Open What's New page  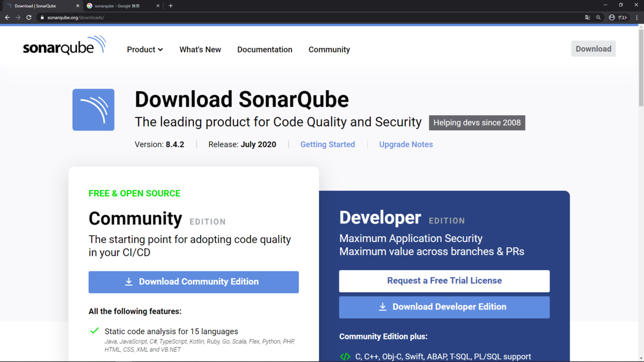click(x=200, y=49)
